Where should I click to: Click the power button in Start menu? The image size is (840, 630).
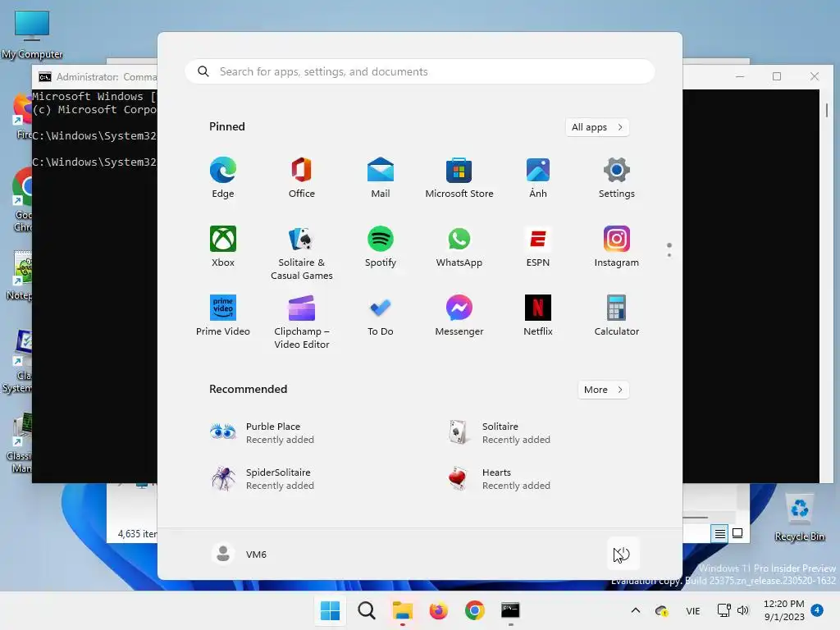tap(622, 554)
